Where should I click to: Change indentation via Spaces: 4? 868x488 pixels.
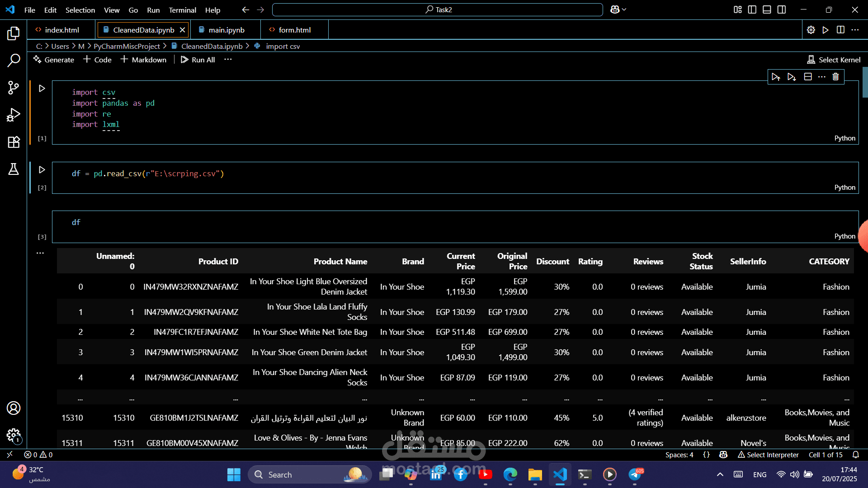(679, 455)
